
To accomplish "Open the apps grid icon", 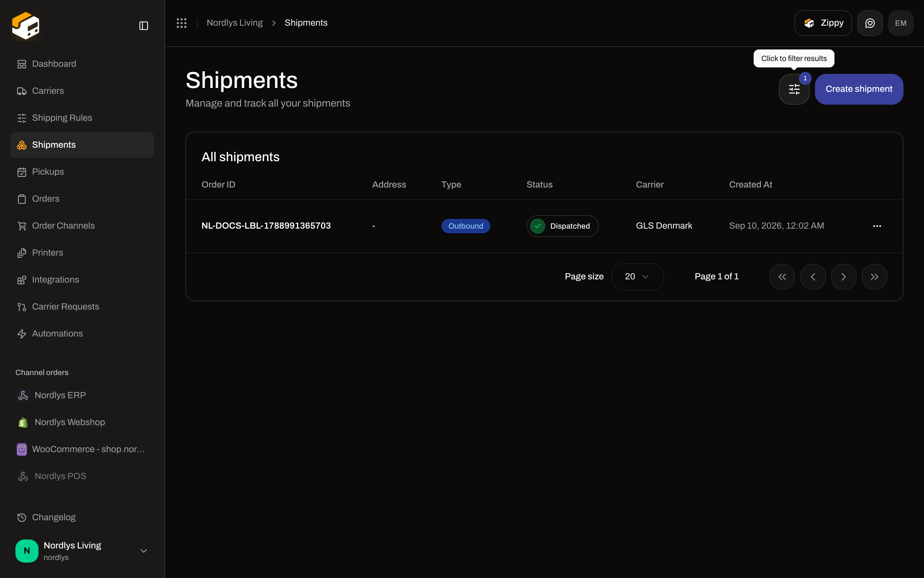I will (x=182, y=23).
